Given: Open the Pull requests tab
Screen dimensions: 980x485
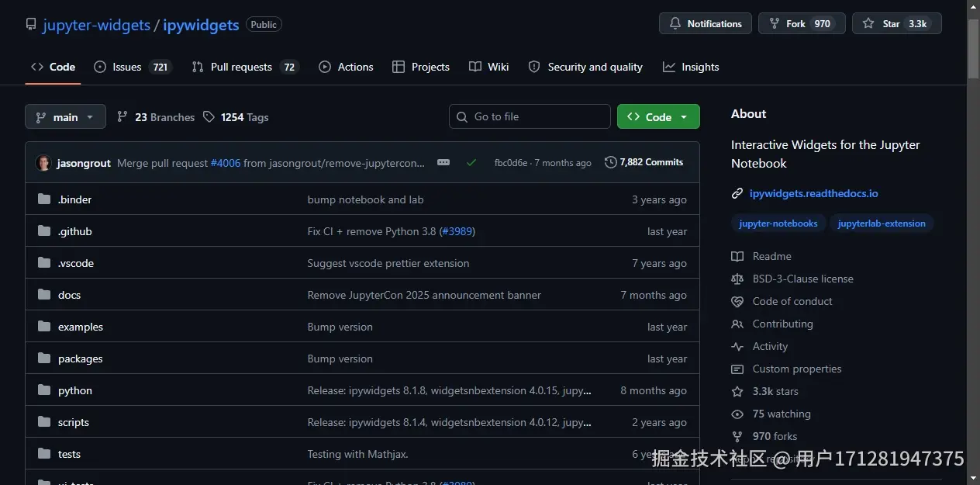Looking at the screenshot, I should (245, 67).
